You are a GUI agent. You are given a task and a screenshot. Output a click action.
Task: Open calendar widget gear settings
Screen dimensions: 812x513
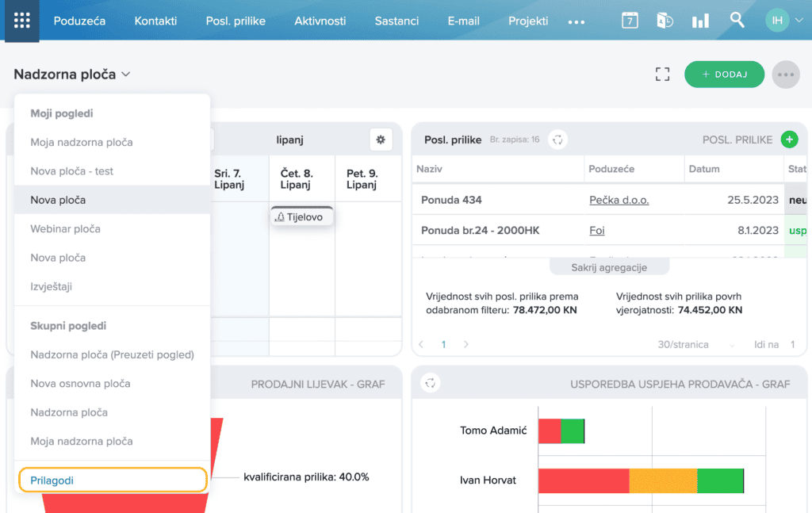pyautogui.click(x=381, y=140)
